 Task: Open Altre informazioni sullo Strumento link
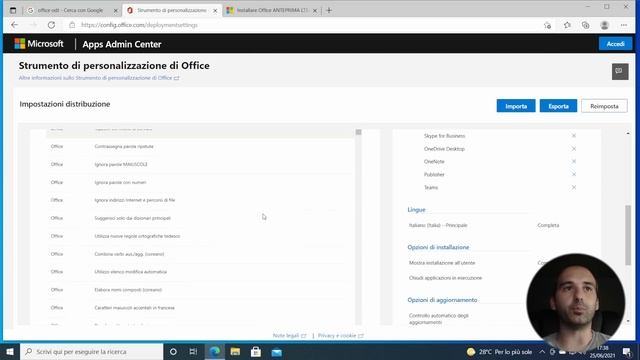point(99,78)
